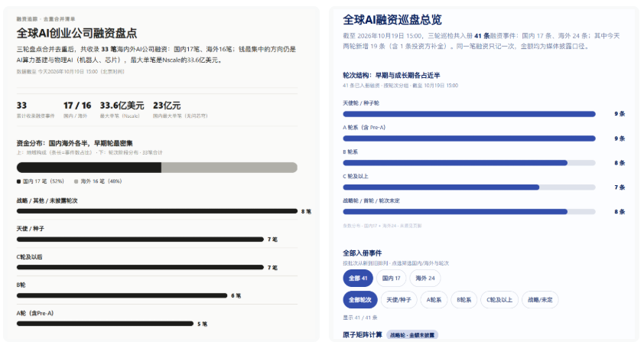Screen dimensions: 644x352
Task: Click the black 国内 segment of distribution bar
Action: tap(89, 168)
